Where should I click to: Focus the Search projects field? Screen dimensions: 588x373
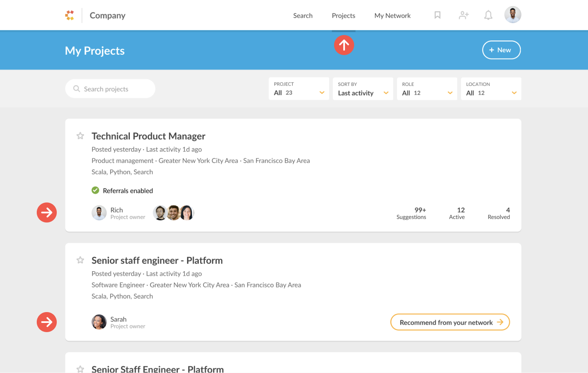(x=110, y=88)
